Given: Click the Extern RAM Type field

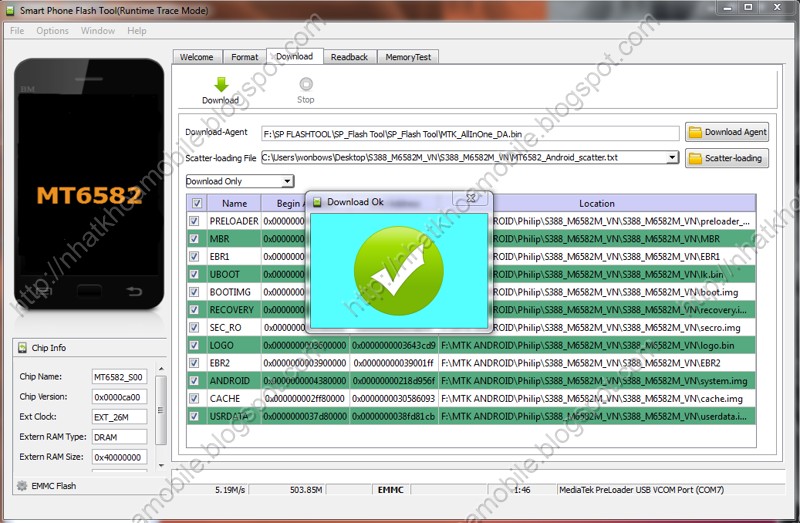Looking at the screenshot, I should coord(119,437).
